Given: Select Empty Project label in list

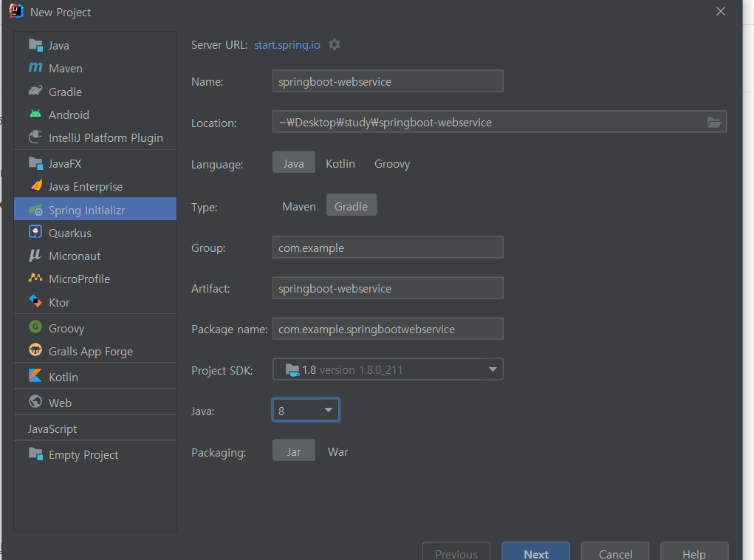Looking at the screenshot, I should click(83, 454).
